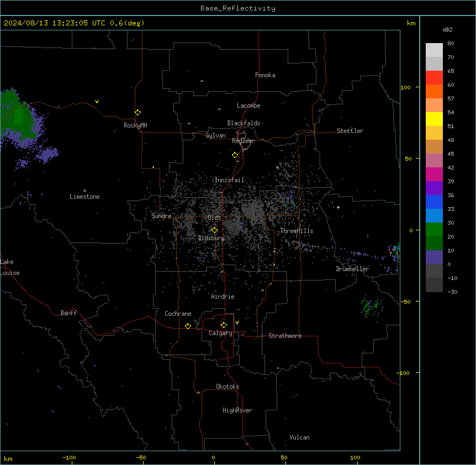This screenshot has height=465, width=476.
Task: Select the light blue 33–30 dBZ legend swatch
Action: coord(434,216)
